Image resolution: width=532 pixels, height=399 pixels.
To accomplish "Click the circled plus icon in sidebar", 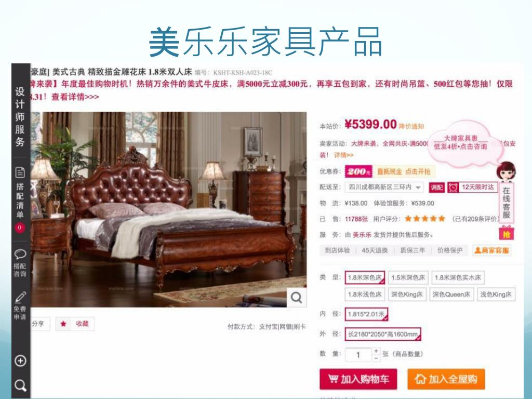I will coord(20,361).
